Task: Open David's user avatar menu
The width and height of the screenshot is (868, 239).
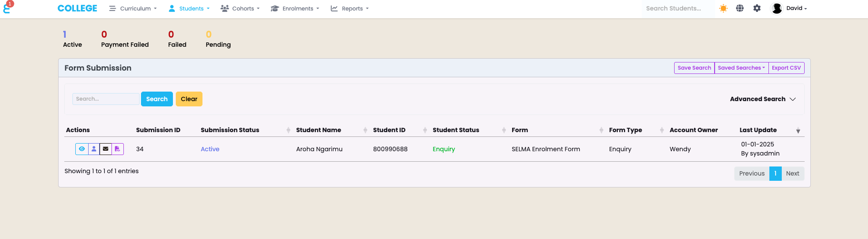Action: pyautogui.click(x=789, y=8)
